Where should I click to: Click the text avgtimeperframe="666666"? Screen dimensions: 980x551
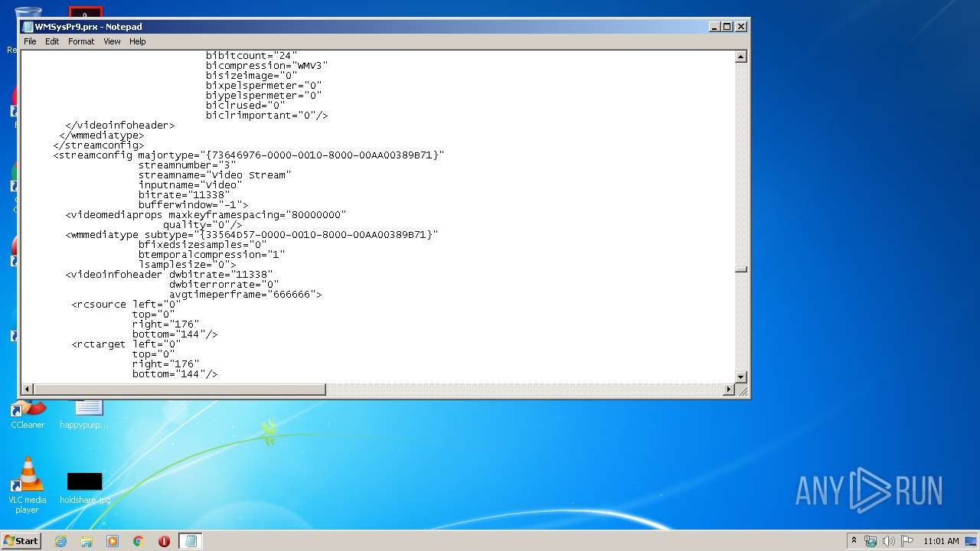245,295
